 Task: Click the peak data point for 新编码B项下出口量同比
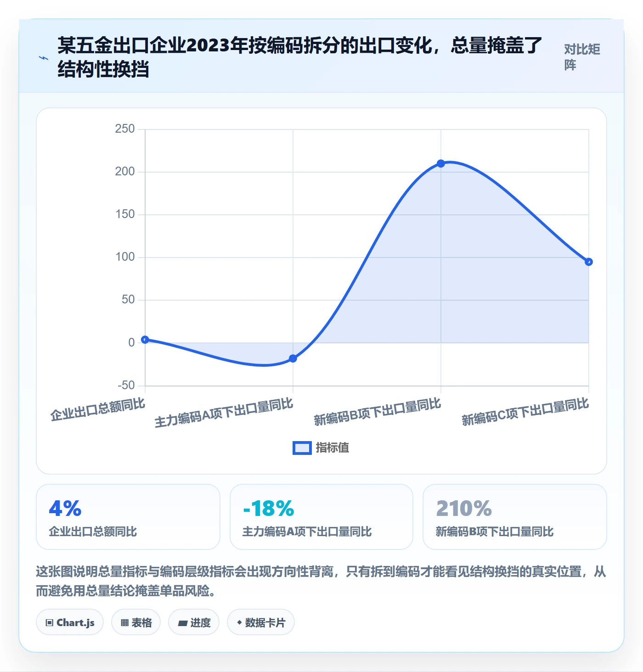(441, 163)
